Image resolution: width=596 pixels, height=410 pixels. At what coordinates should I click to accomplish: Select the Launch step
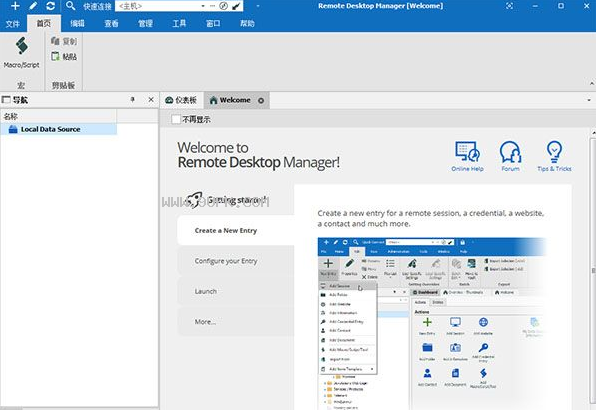pyautogui.click(x=236, y=291)
